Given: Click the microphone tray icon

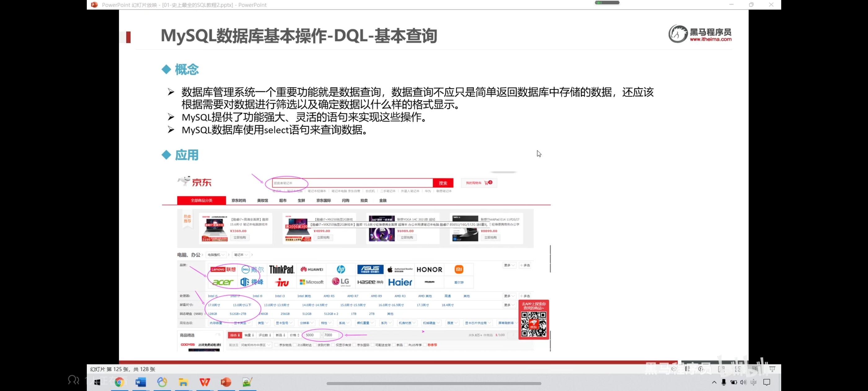Looking at the screenshot, I should click(724, 382).
